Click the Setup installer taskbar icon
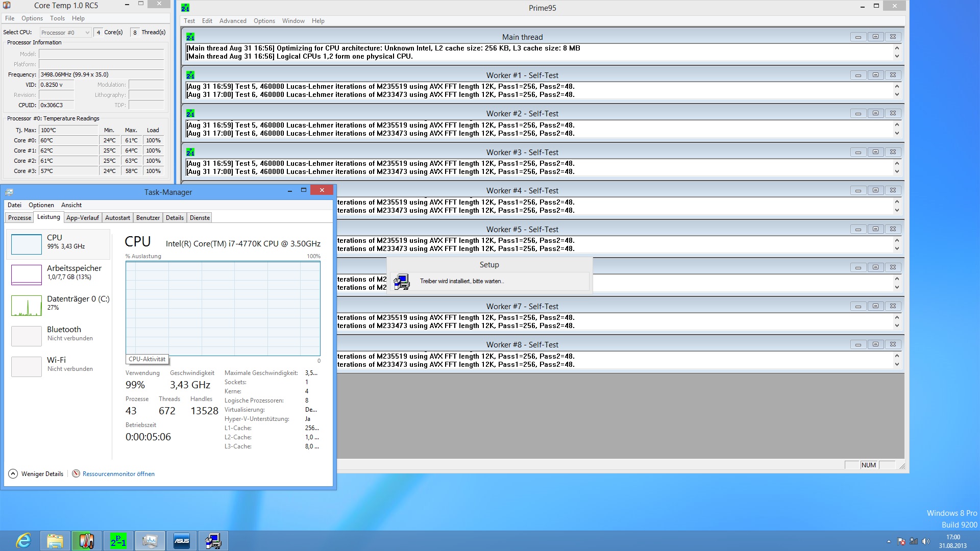Image resolution: width=980 pixels, height=551 pixels. (x=213, y=541)
